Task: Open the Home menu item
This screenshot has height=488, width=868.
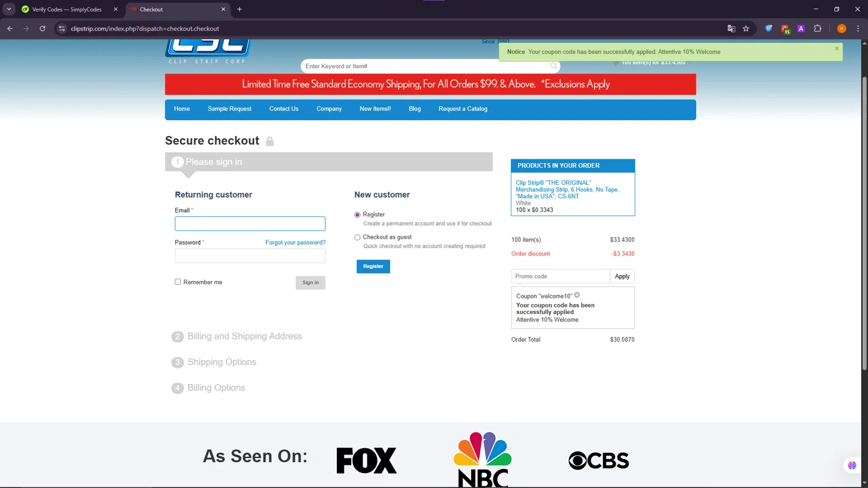Action: tap(182, 109)
